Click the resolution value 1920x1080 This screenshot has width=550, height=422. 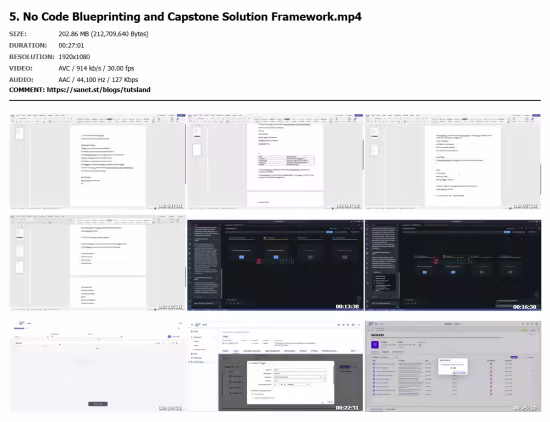(x=74, y=57)
